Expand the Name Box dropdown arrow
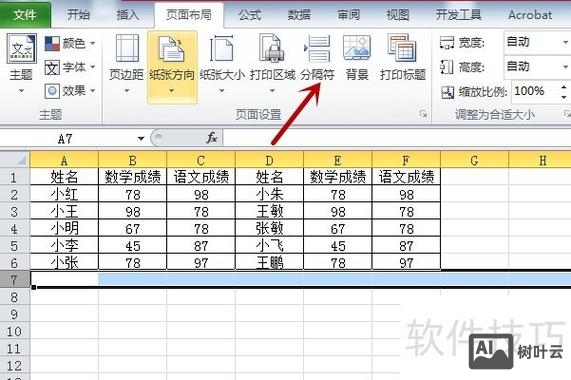This screenshot has width=571, height=380. (141, 138)
